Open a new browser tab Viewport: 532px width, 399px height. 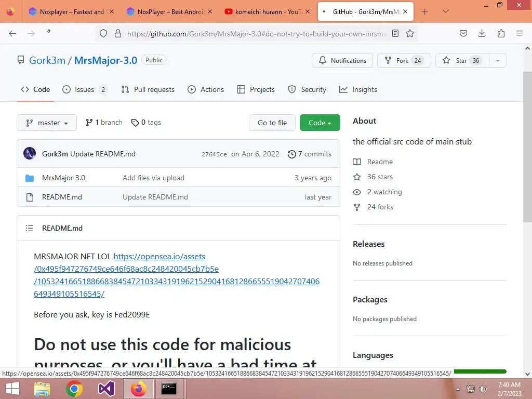click(424, 12)
